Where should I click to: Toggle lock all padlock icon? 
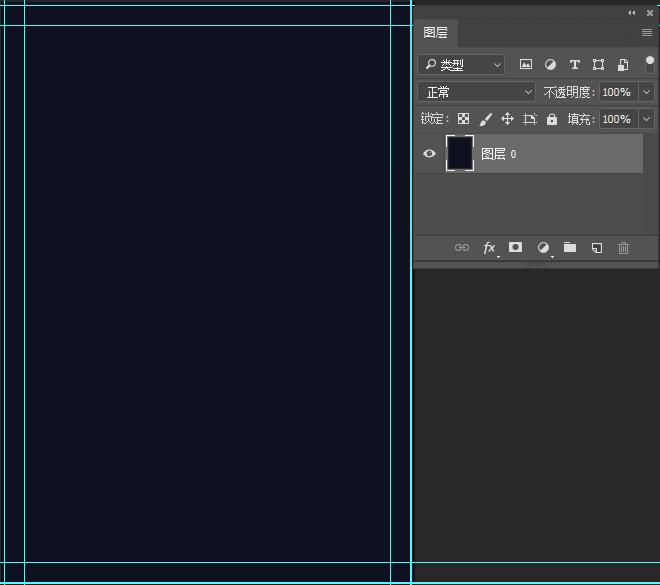(x=552, y=119)
